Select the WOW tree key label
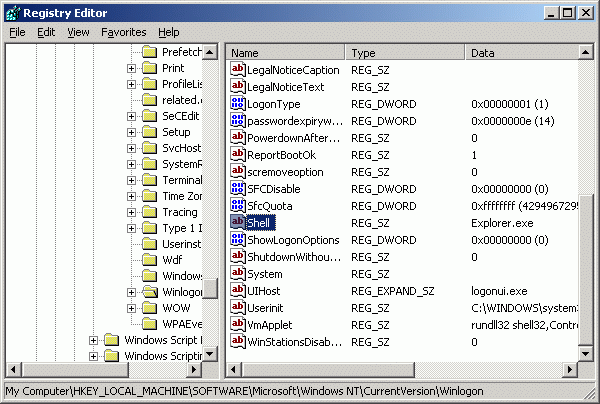 [176, 308]
